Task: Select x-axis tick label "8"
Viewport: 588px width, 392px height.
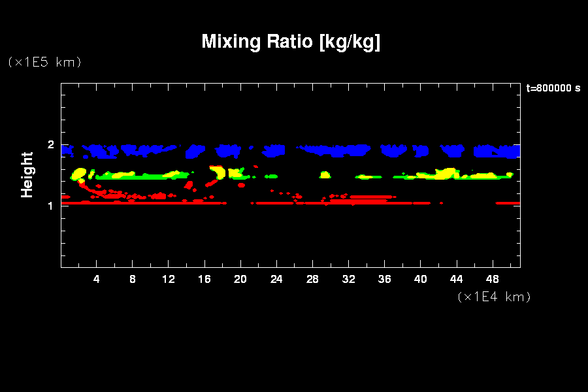Action: pos(133,279)
